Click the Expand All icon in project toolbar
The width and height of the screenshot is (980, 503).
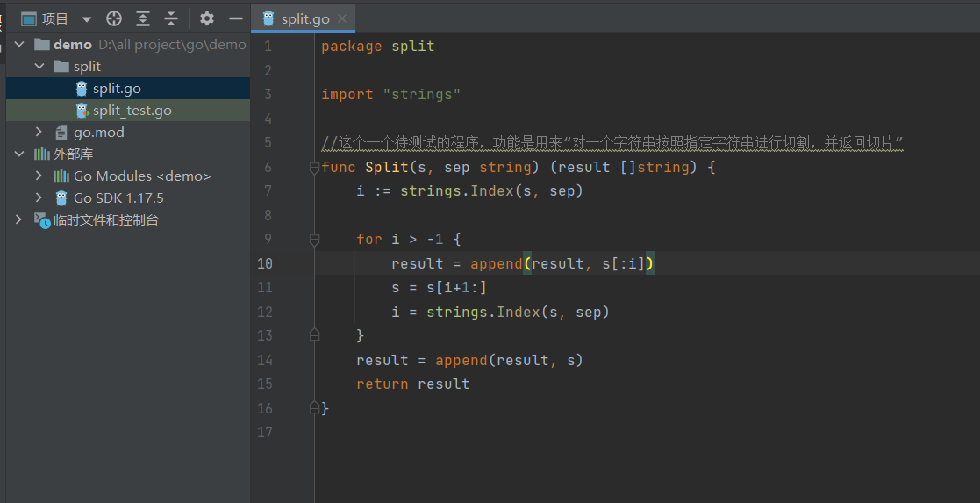pyautogui.click(x=143, y=18)
